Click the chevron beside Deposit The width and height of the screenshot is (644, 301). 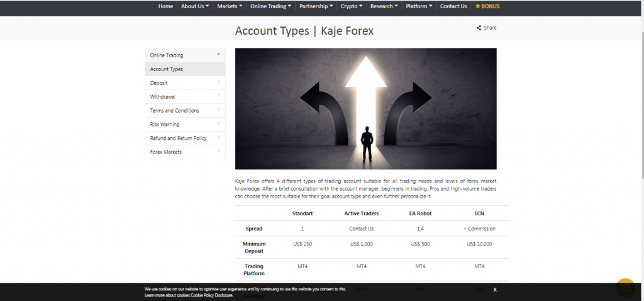[218, 82]
